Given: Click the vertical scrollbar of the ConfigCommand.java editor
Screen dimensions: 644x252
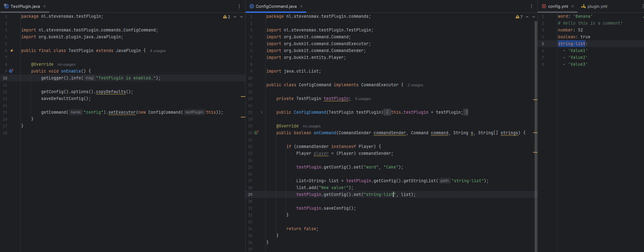Looking at the screenshot, I should tap(536, 125).
